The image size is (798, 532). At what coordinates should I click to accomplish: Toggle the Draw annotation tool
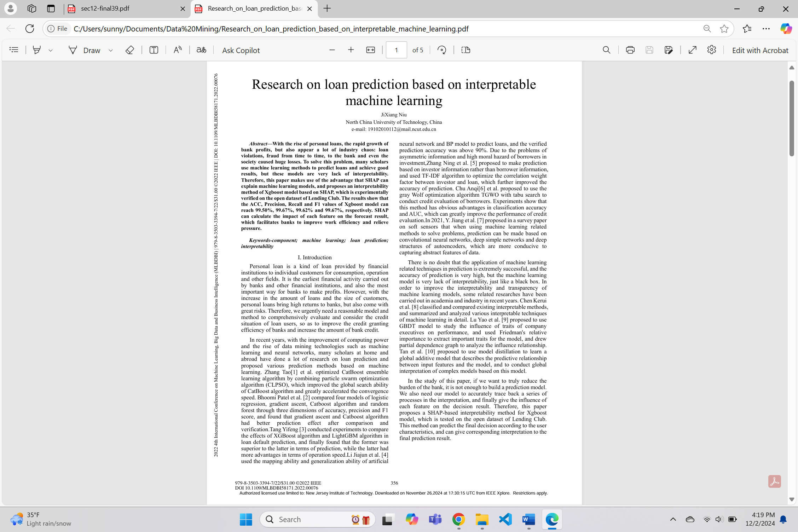(91, 50)
